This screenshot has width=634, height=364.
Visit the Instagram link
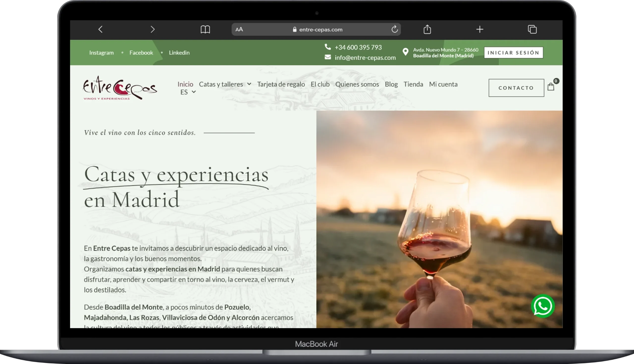click(102, 53)
